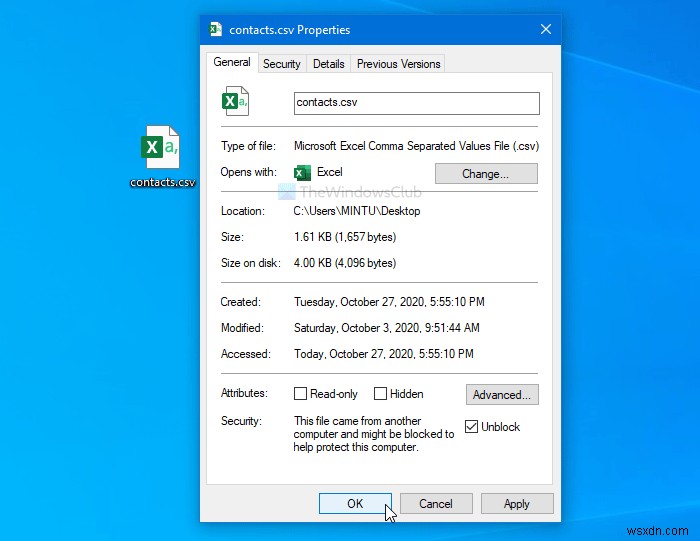
Task: Close the Properties dialog with the X
Action: pos(545,30)
